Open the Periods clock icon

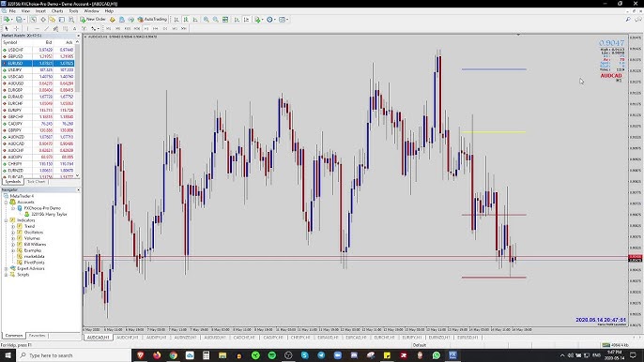(269, 20)
